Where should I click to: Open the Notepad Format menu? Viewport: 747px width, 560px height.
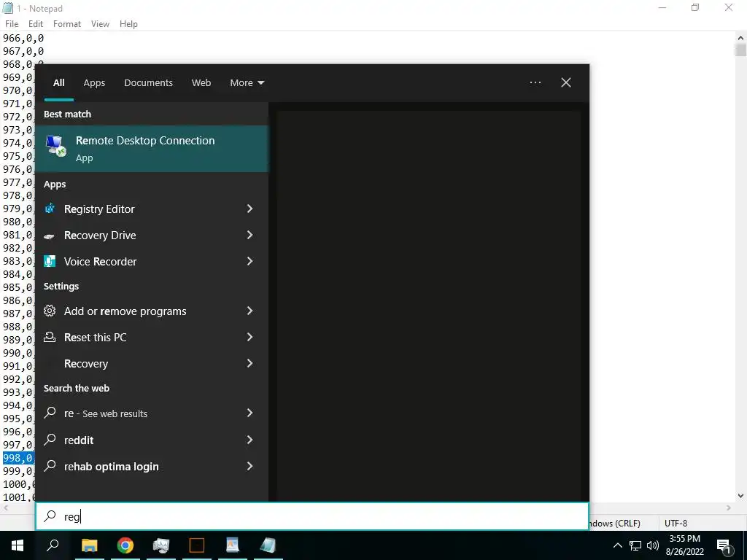tap(66, 24)
